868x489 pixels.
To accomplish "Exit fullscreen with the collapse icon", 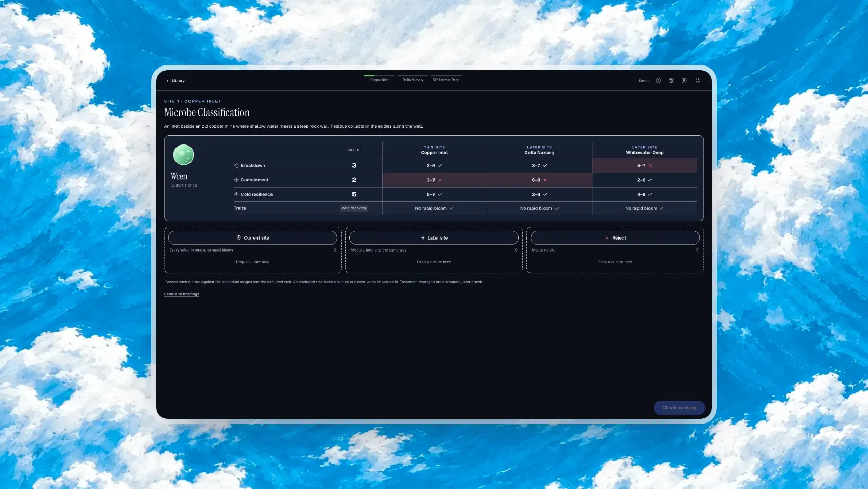I will pyautogui.click(x=698, y=81).
